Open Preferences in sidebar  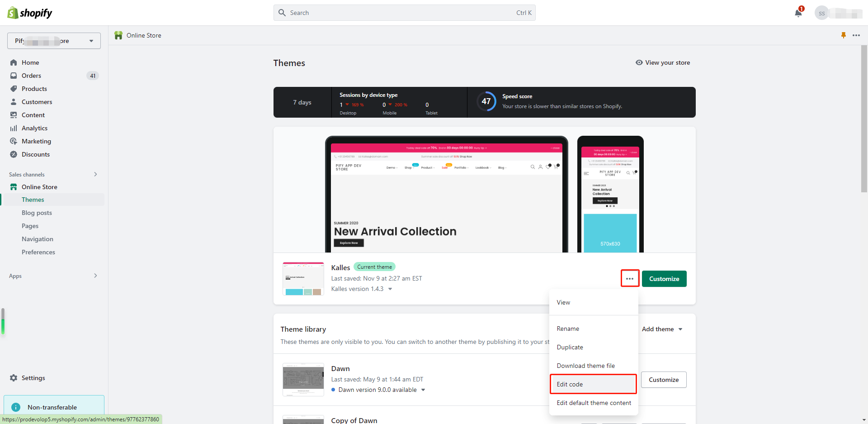[x=38, y=252]
